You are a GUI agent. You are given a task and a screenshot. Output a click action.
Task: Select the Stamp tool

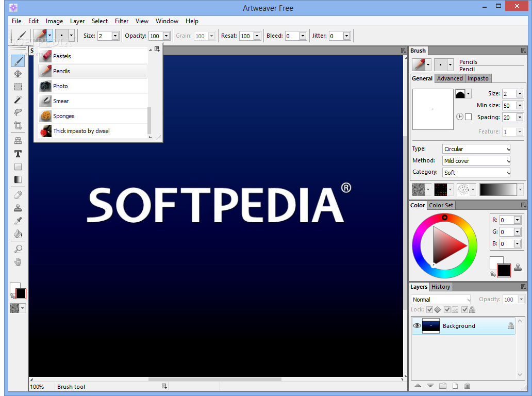tap(18, 208)
